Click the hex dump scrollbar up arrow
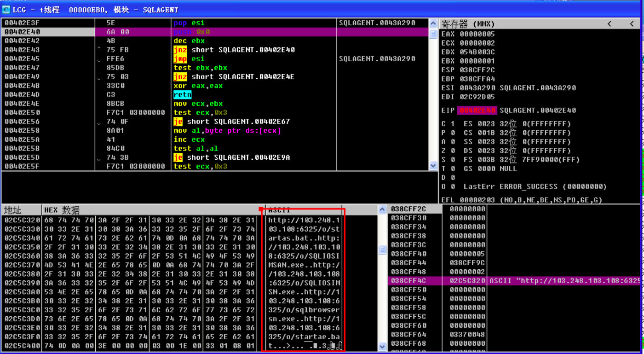Viewport: 644px width, 354px height. pyautogui.click(x=382, y=210)
